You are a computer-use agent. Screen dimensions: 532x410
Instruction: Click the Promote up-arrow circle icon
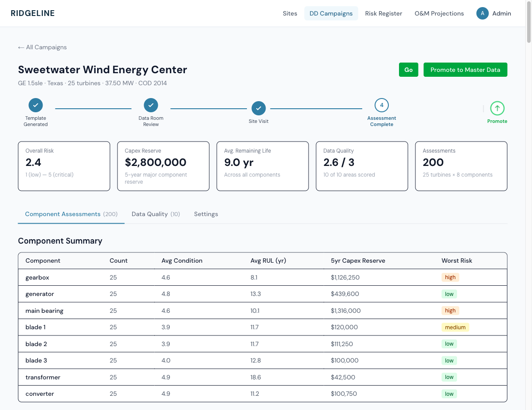497,108
